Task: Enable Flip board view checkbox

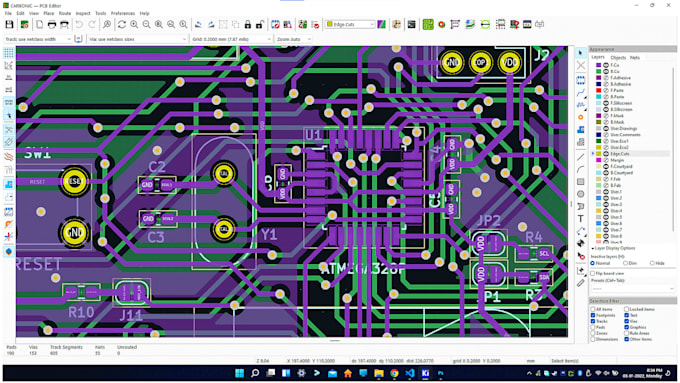Action: point(593,274)
